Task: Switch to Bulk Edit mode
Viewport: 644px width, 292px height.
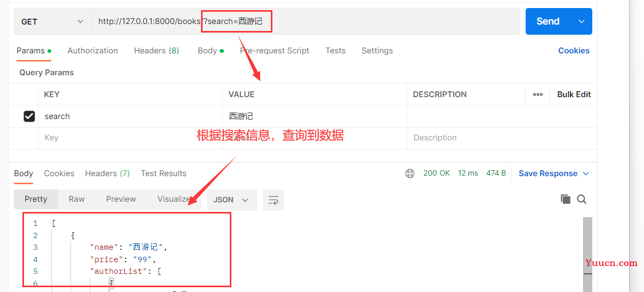Action: tap(574, 94)
